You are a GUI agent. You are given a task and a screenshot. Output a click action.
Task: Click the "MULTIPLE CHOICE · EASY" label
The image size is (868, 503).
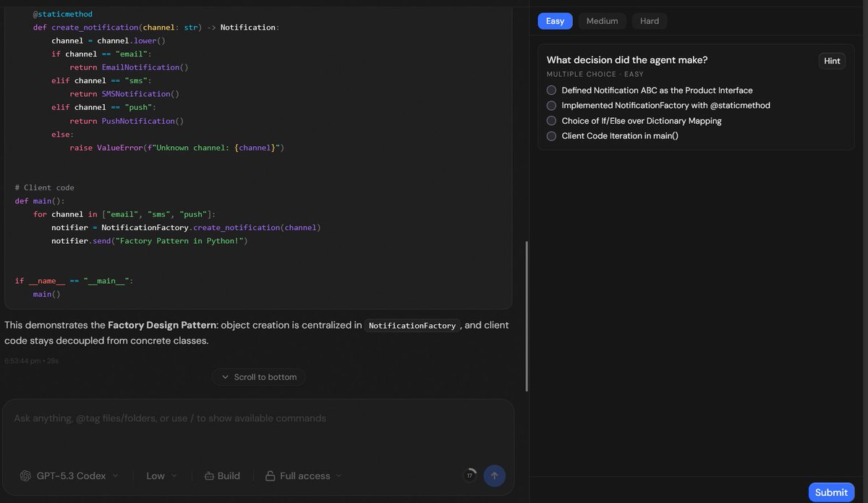(x=595, y=74)
